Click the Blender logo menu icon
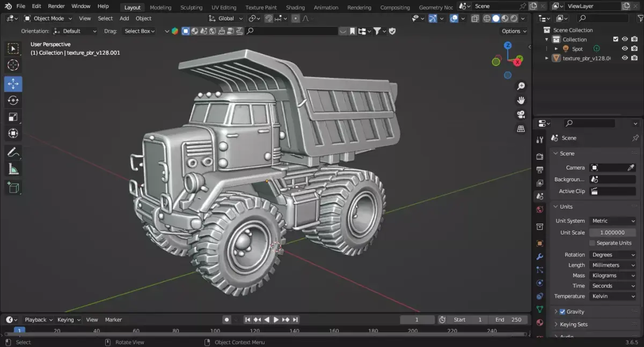 pyautogui.click(x=8, y=6)
